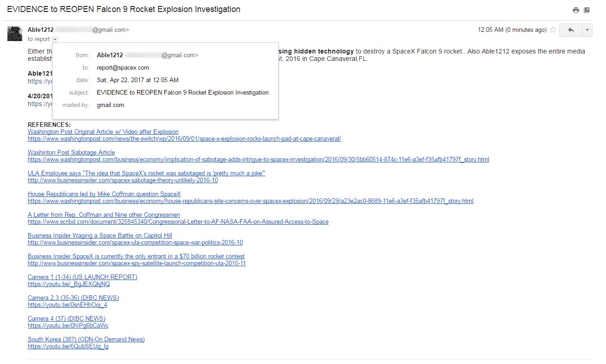
Task: Click the REFERENCES: heading
Action: [x=49, y=125]
